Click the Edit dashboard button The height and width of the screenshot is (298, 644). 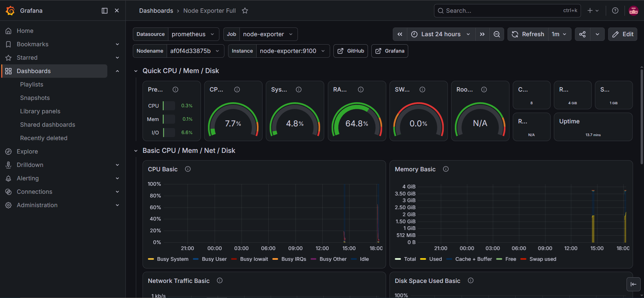(x=623, y=34)
